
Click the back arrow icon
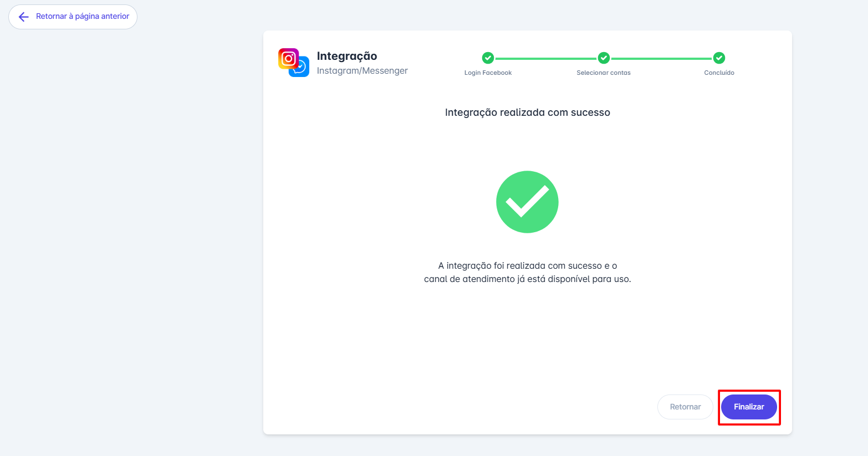coord(23,17)
